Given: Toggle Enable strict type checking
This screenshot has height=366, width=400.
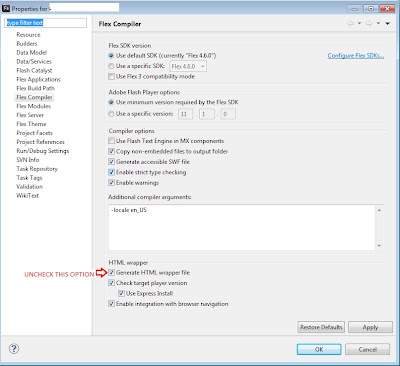Looking at the screenshot, I should click(111, 172).
